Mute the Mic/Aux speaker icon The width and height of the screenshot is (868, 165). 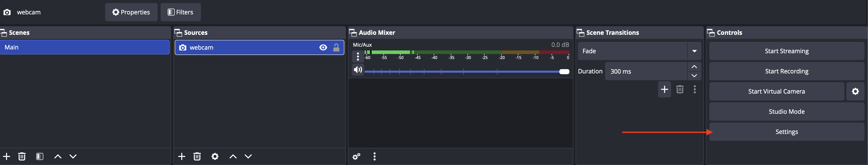click(358, 70)
